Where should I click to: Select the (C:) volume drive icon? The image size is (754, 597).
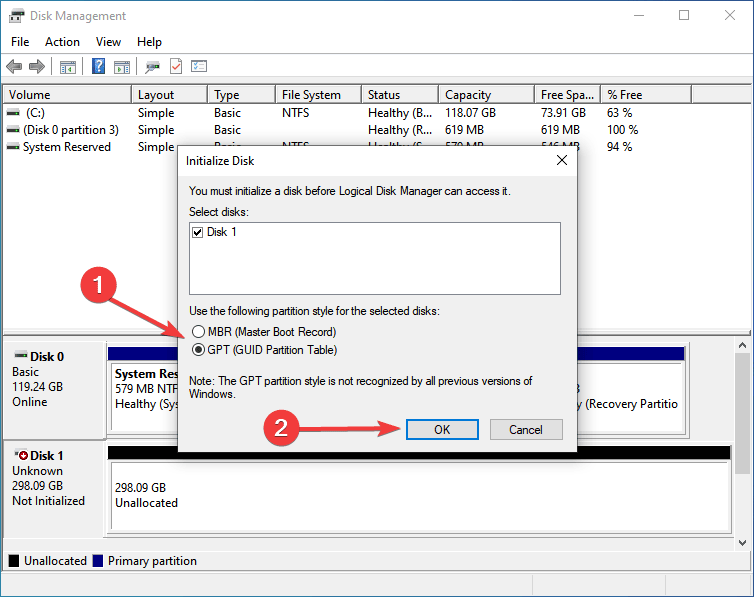click(x=13, y=113)
